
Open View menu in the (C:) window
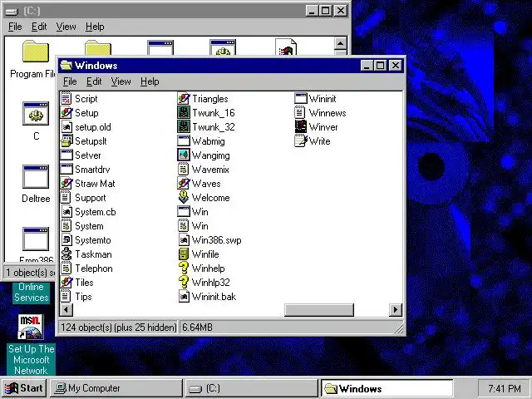pyautogui.click(x=66, y=27)
